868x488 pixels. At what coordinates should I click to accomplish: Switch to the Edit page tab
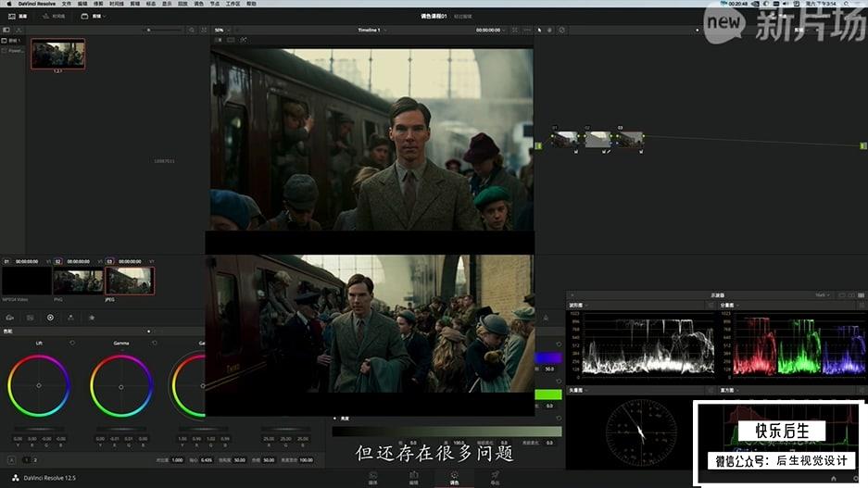(413, 478)
